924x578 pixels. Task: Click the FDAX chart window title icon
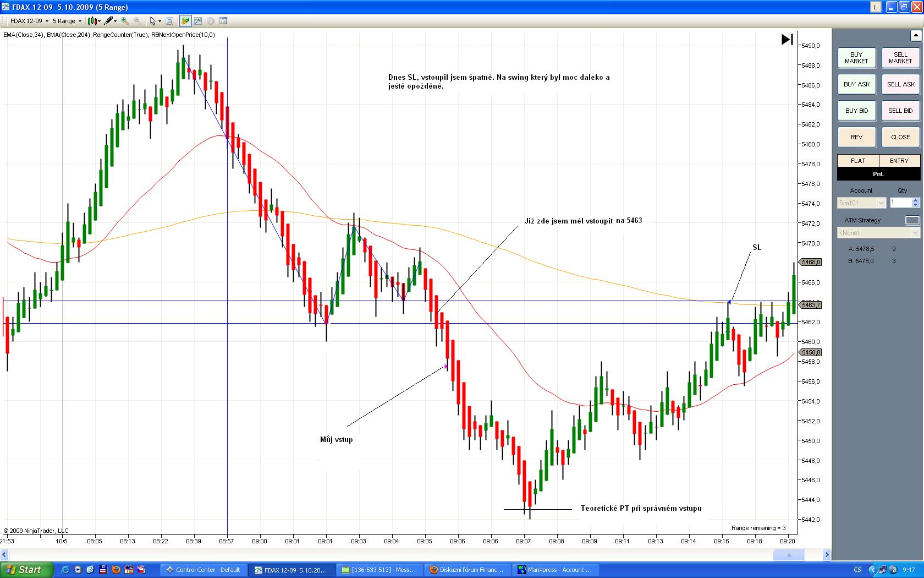(6, 7)
